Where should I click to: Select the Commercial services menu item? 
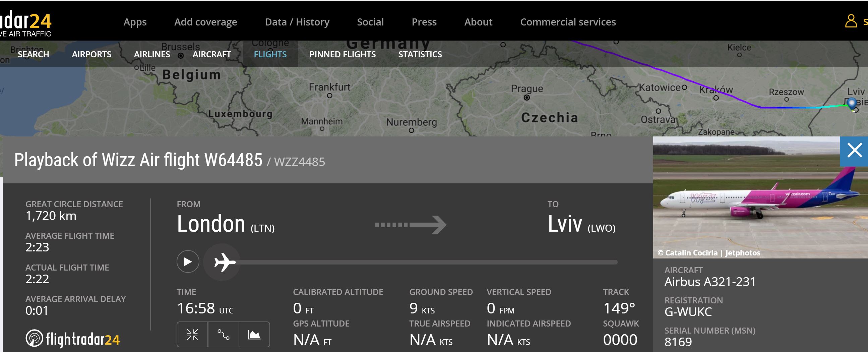click(x=568, y=22)
